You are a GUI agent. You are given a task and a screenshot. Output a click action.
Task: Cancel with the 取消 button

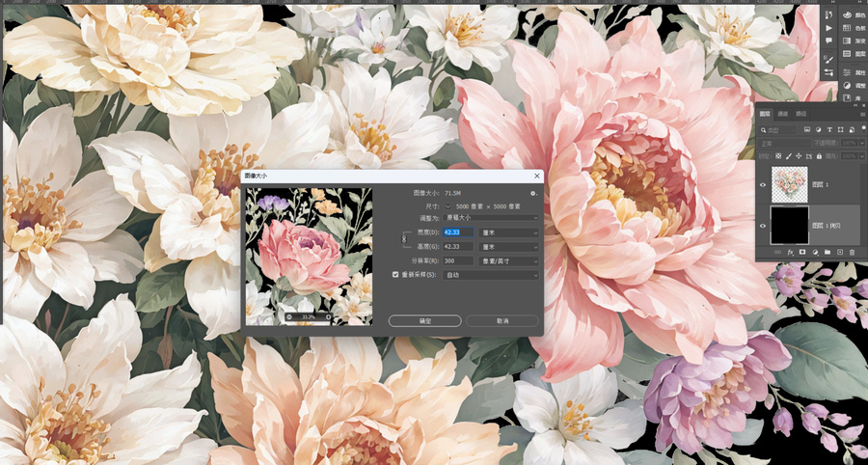(x=502, y=320)
